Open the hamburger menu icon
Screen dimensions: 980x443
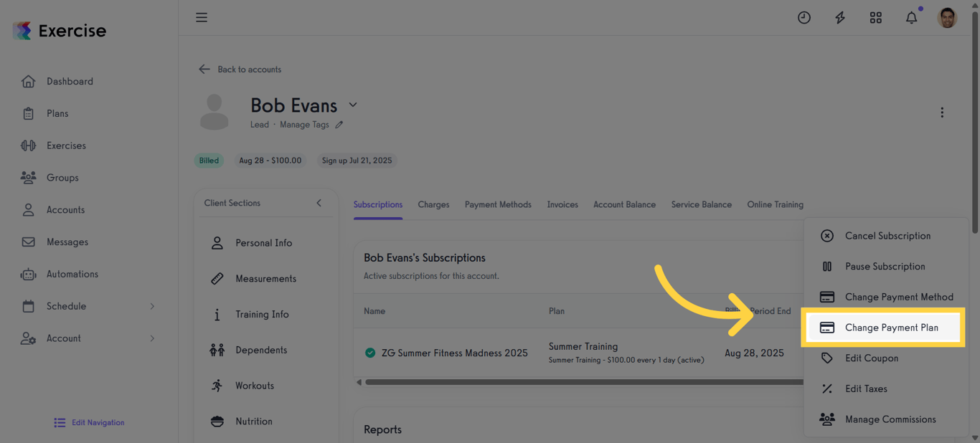pyautogui.click(x=202, y=17)
